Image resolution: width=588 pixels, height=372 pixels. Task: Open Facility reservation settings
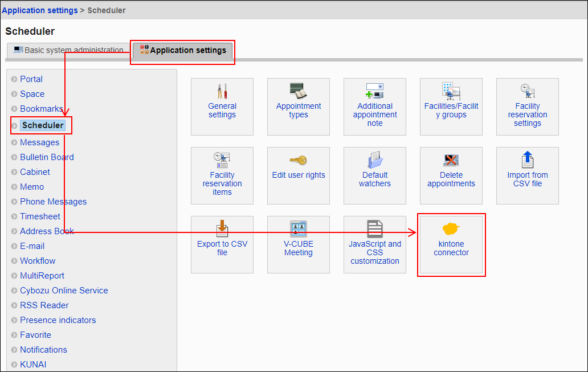(527, 107)
